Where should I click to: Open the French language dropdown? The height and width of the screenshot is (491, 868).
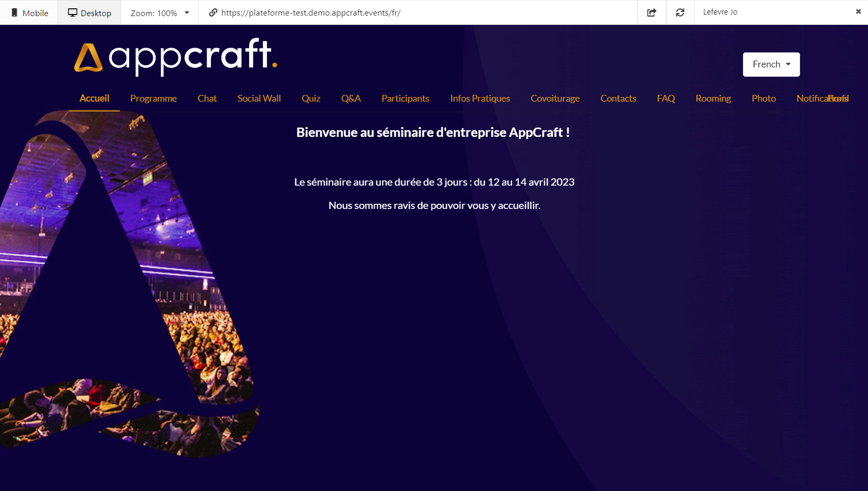(771, 64)
